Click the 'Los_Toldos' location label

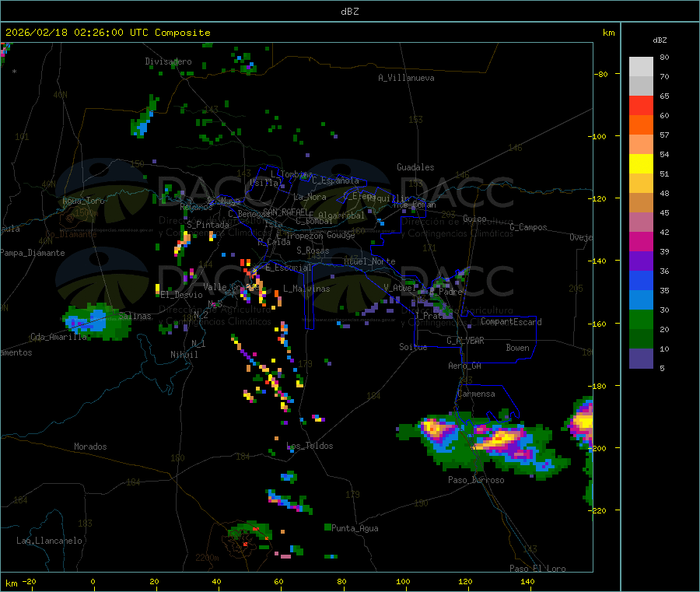(x=310, y=446)
